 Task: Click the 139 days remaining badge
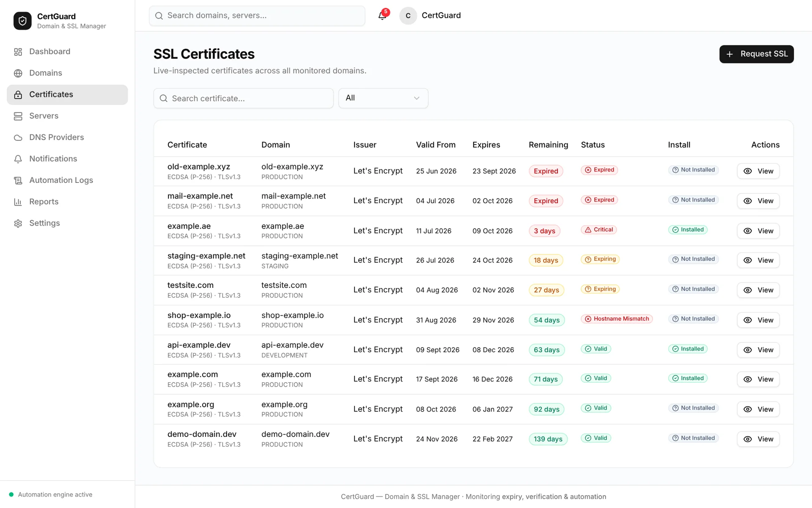[548, 439]
